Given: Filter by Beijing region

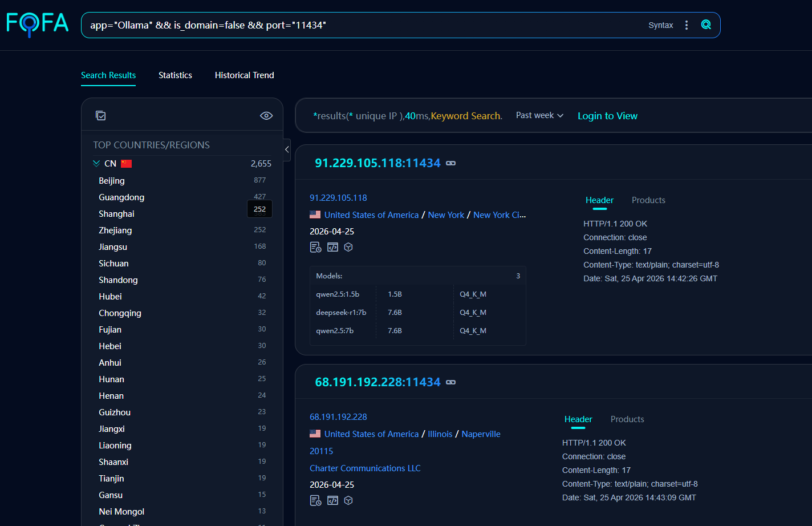Looking at the screenshot, I should [112, 181].
